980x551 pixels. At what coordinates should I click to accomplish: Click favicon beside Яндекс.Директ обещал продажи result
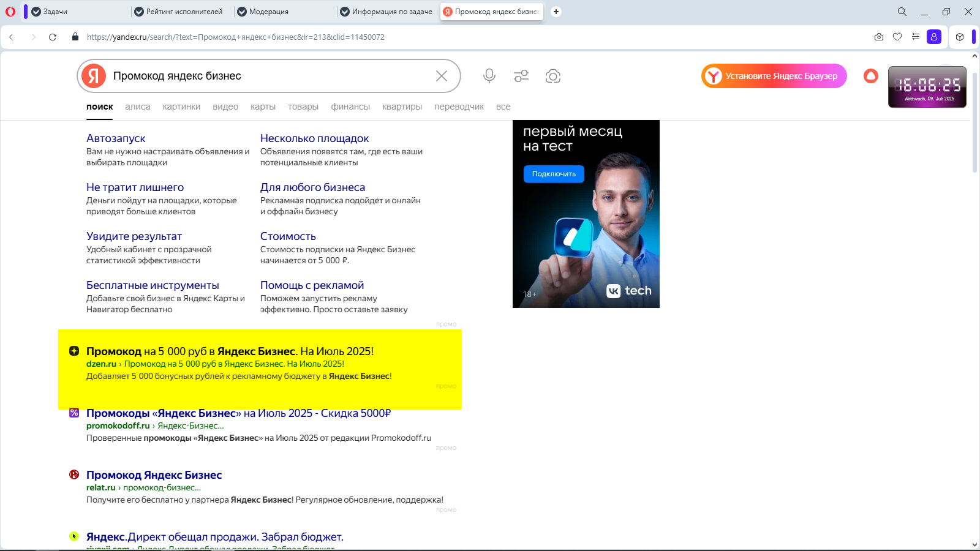click(74, 536)
